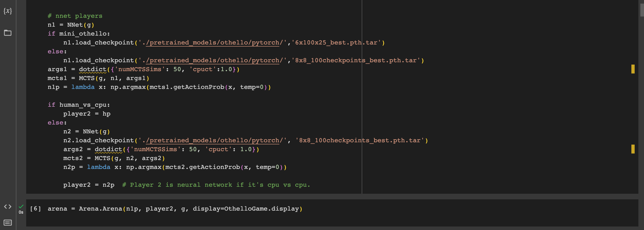Click 'n2 = NNet(g)' line
The image size is (644, 230).
coord(87,131)
